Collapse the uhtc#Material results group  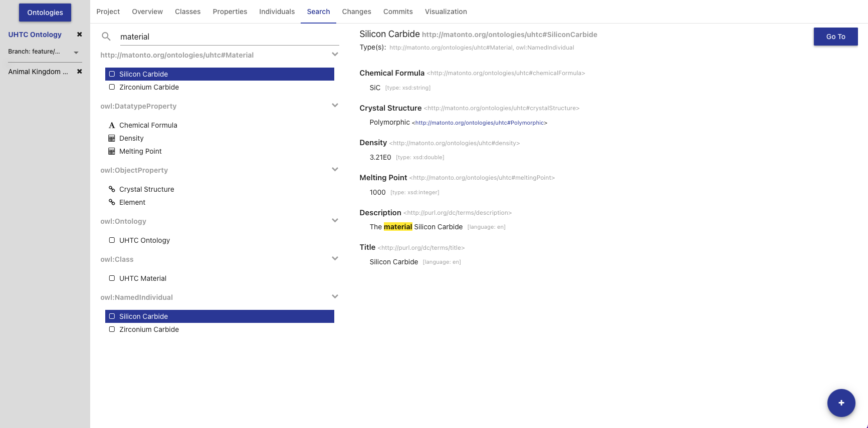coord(335,55)
